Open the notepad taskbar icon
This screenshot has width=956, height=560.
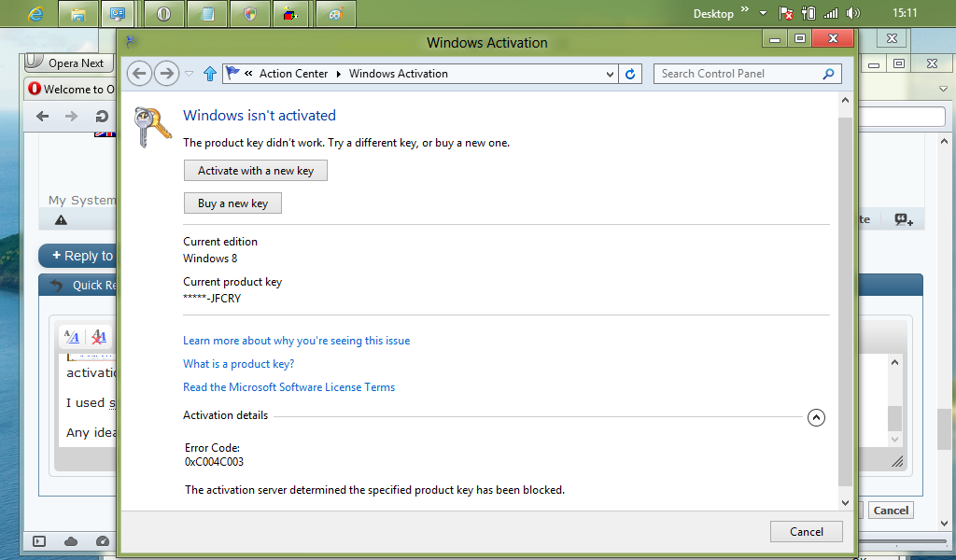(x=207, y=14)
